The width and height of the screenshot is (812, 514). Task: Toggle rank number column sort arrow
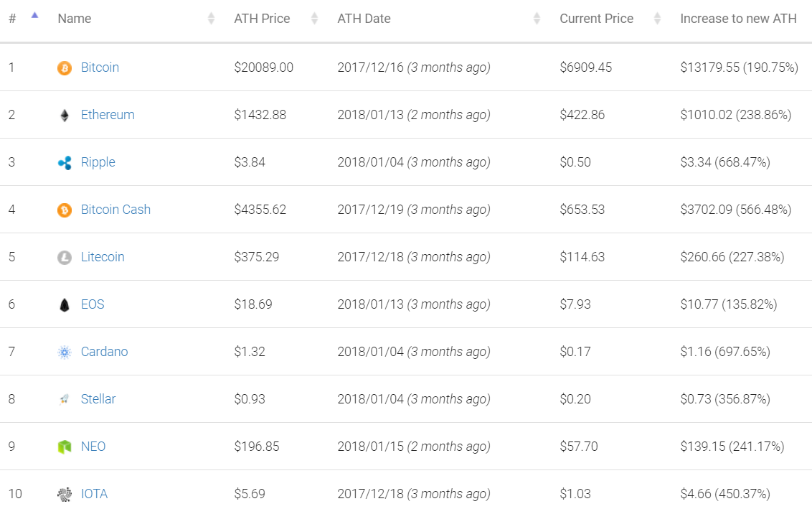34,16
